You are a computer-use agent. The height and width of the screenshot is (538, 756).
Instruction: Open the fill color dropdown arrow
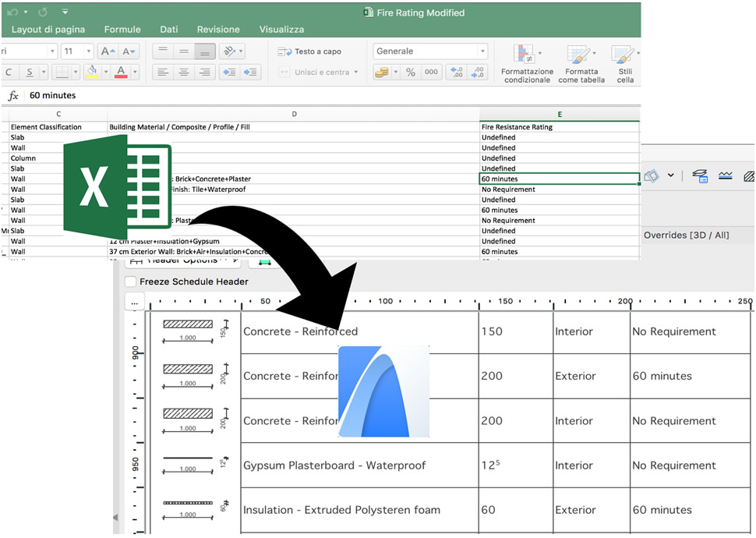click(105, 72)
